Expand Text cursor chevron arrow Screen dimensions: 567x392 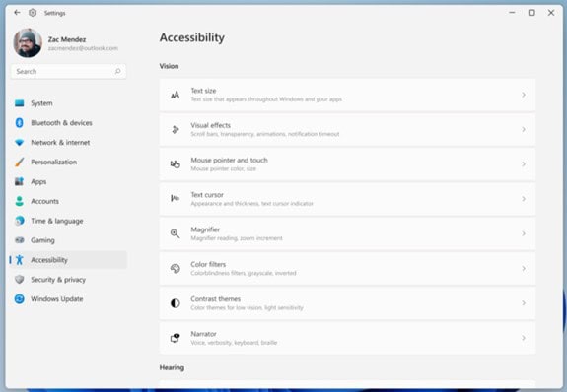coord(524,199)
